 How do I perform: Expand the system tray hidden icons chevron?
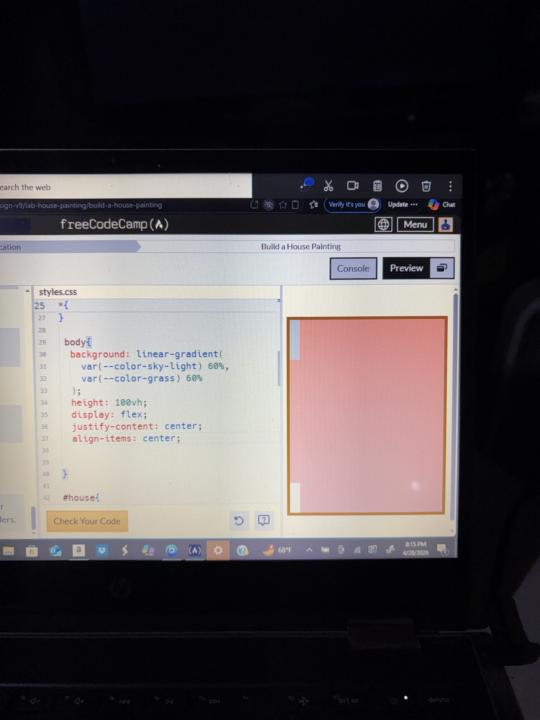[309, 549]
